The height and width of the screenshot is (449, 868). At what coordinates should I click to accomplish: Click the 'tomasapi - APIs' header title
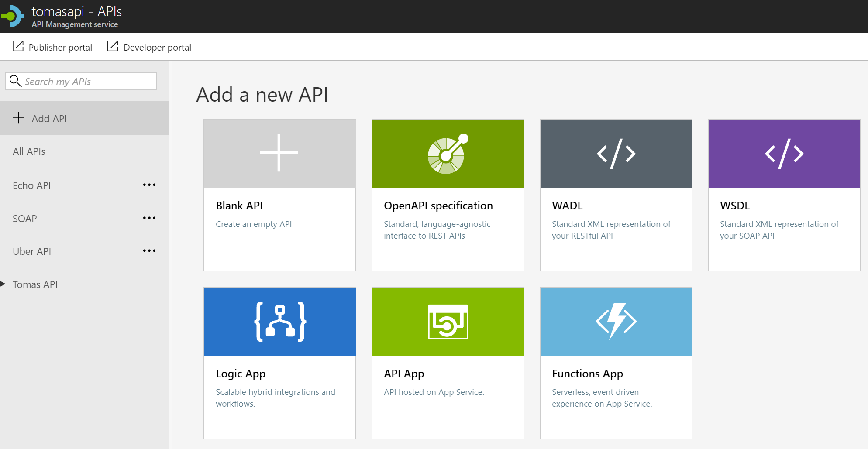(x=77, y=11)
